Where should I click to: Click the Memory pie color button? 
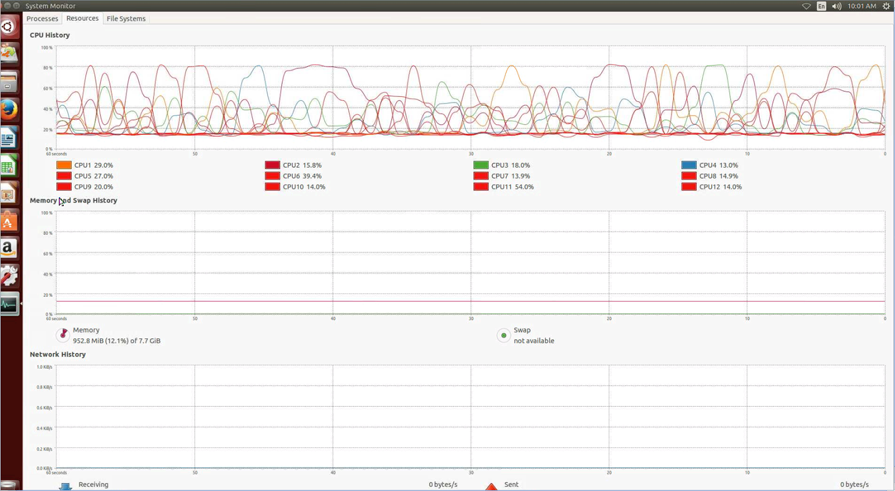tap(63, 335)
